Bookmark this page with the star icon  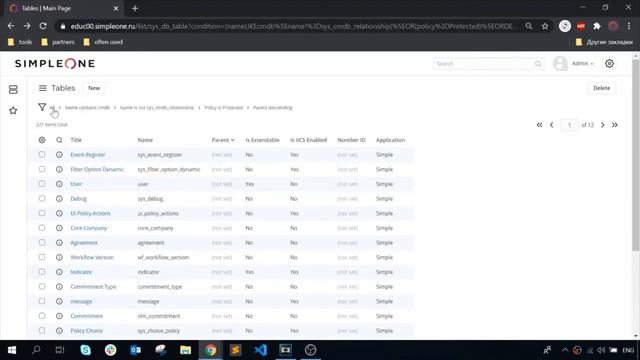(545, 26)
